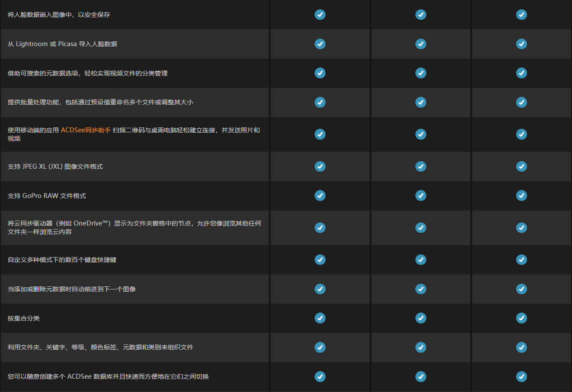Screen dimensions: 572x392
Task: Click last-column checkmark in 键盘快捷键 row
Action: click(521, 260)
